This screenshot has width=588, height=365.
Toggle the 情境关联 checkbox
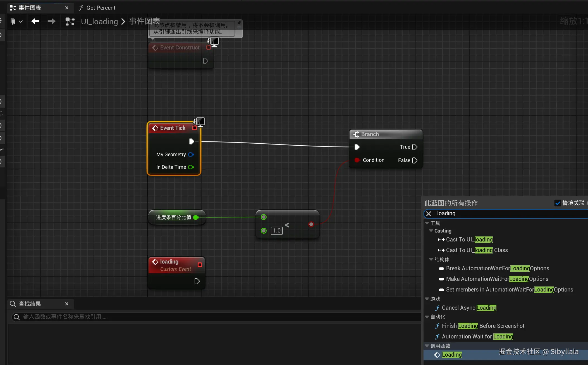click(558, 203)
